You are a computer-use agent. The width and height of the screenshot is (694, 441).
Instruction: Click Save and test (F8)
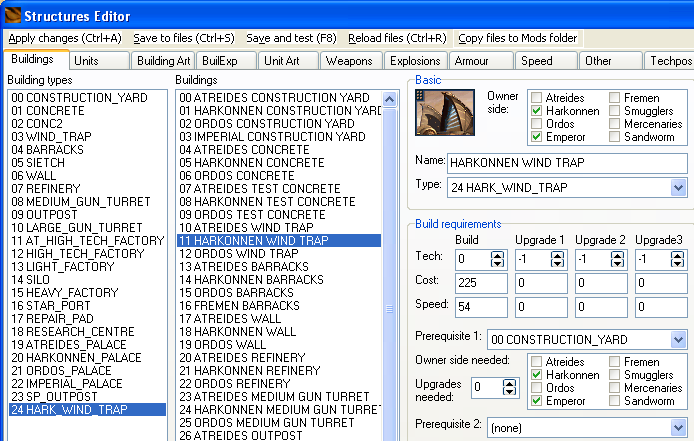291,38
